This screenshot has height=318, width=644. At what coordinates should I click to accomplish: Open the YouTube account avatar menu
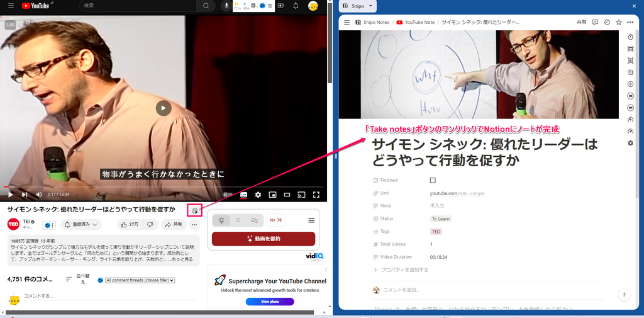[313, 6]
